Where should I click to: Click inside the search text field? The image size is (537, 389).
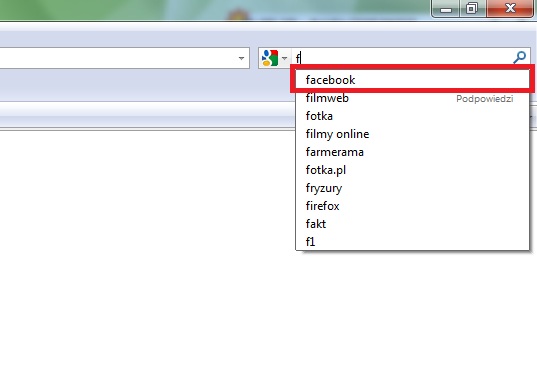point(402,58)
